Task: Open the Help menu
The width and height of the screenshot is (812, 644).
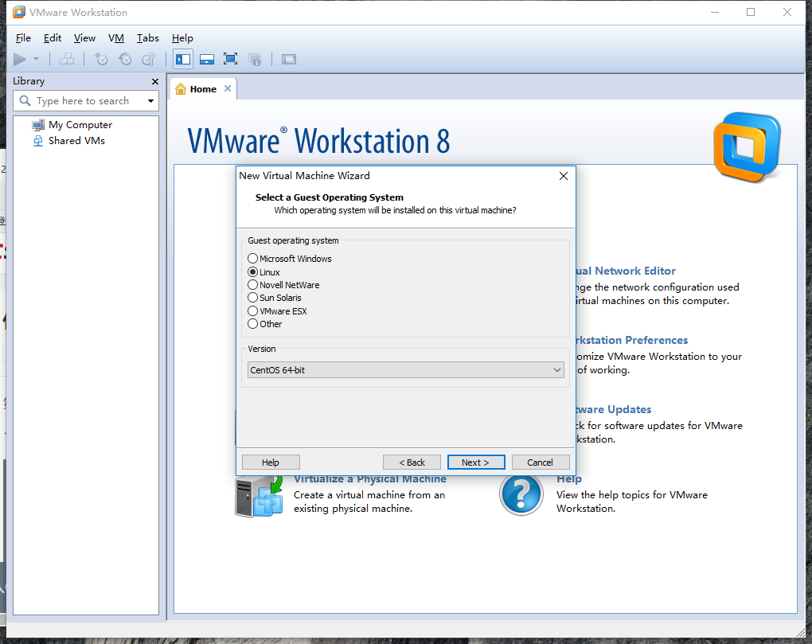Action: click(x=182, y=37)
